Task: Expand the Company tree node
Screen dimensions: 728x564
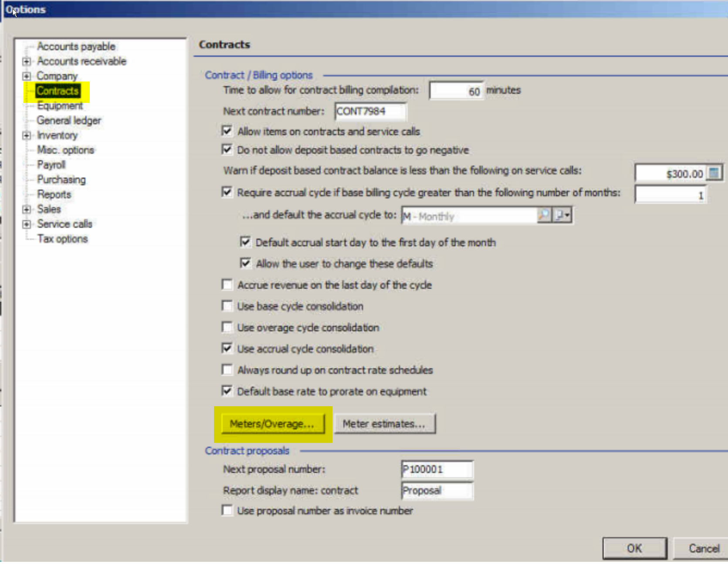Action: point(27,76)
